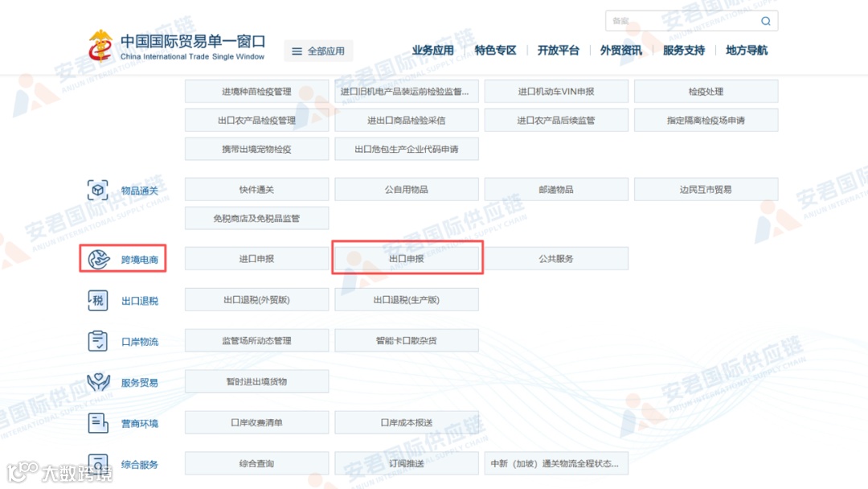Select the 营商环境 category label
The image size is (868, 489).
click(140, 424)
